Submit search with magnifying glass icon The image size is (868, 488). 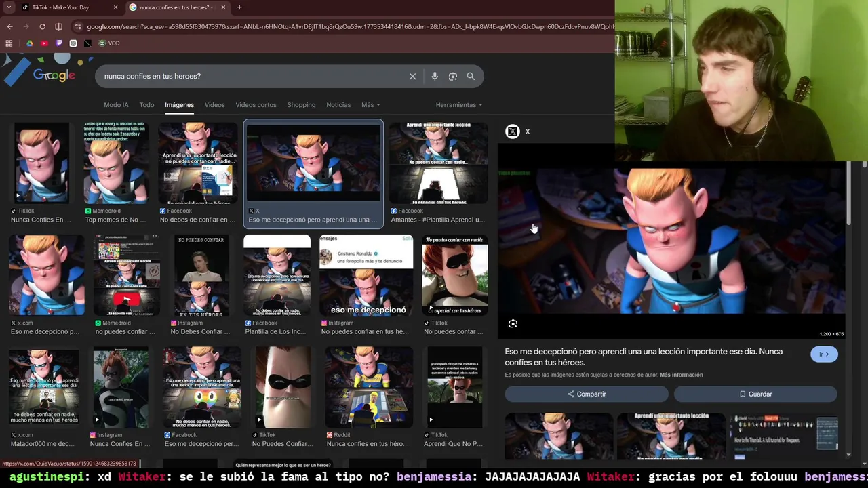[x=471, y=76]
